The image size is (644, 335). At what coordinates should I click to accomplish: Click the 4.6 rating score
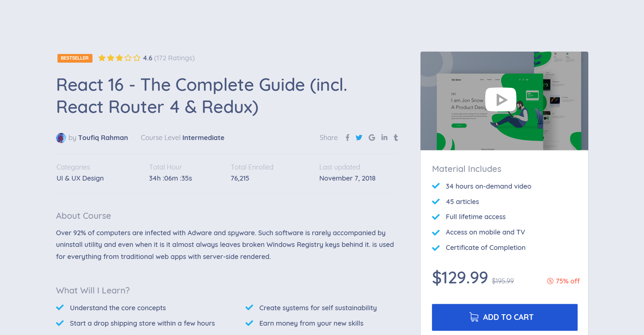[148, 58]
